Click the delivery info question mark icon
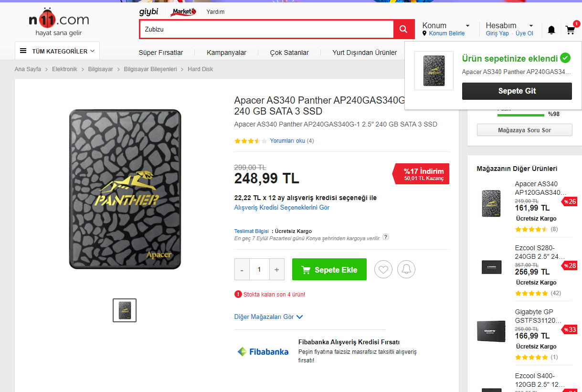The image size is (582, 392). click(x=386, y=237)
